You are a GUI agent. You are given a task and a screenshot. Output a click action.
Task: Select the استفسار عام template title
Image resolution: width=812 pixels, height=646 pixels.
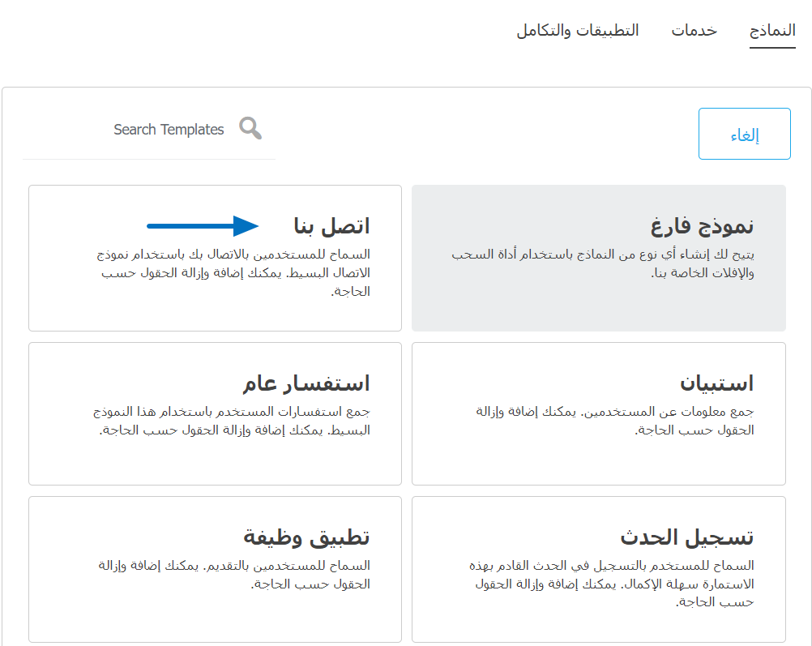pyautogui.click(x=306, y=383)
